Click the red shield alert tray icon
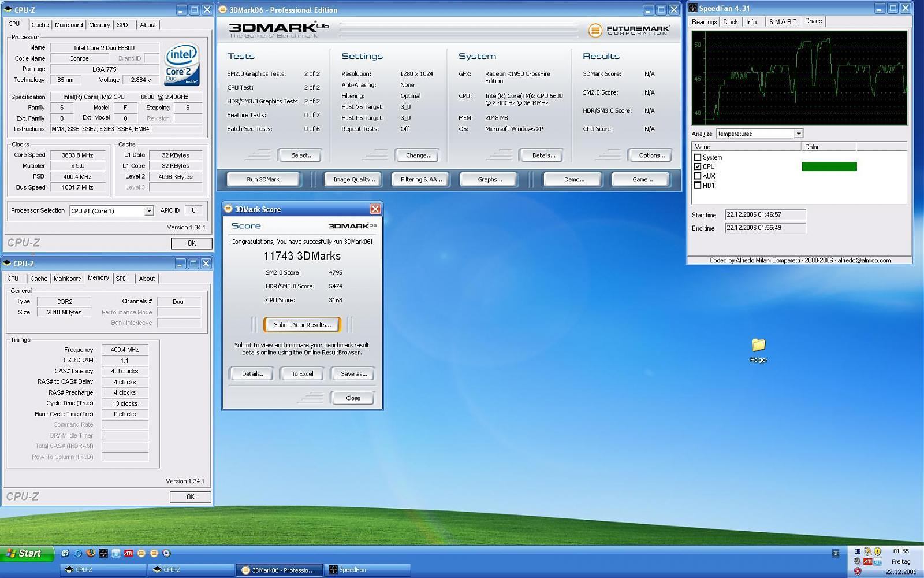 click(x=858, y=571)
